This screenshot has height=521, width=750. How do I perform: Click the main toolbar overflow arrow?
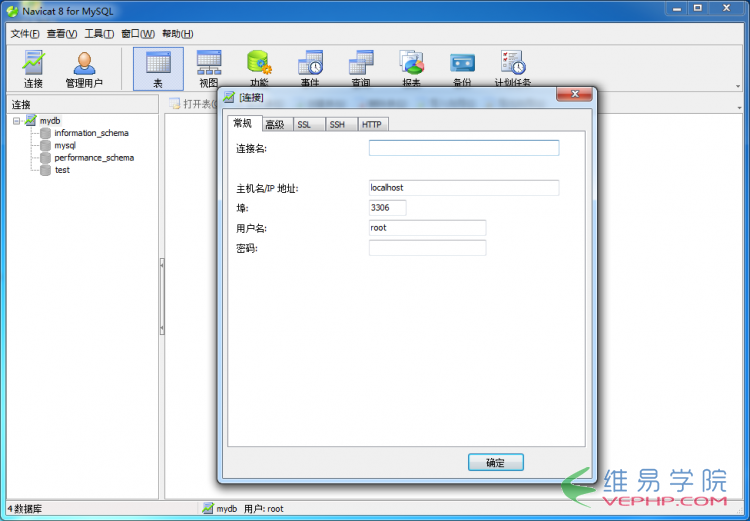coord(739,87)
